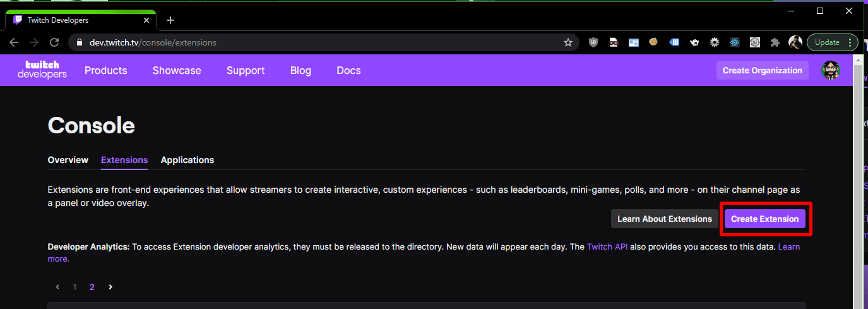Open the Docs page
868x309 pixels.
tap(348, 70)
